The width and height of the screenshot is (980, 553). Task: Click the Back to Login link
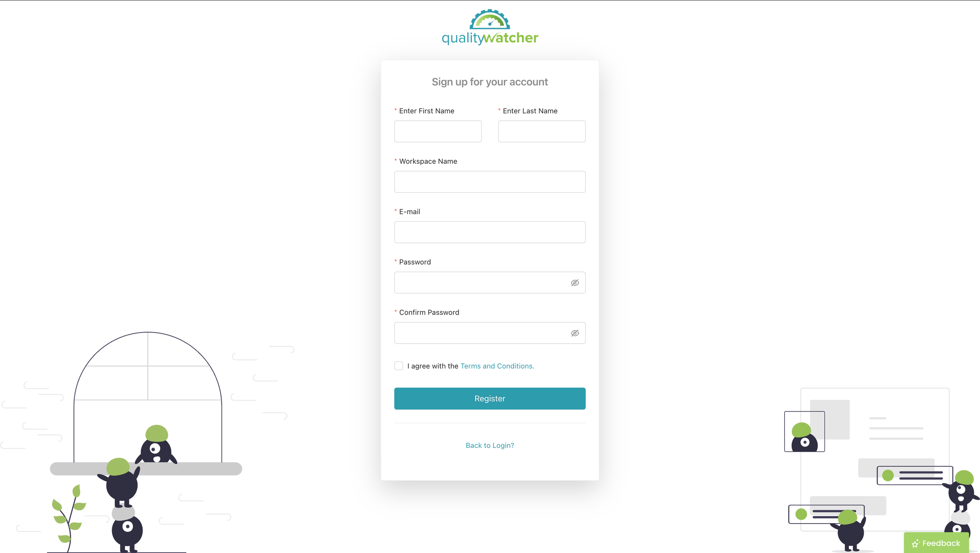[490, 445]
